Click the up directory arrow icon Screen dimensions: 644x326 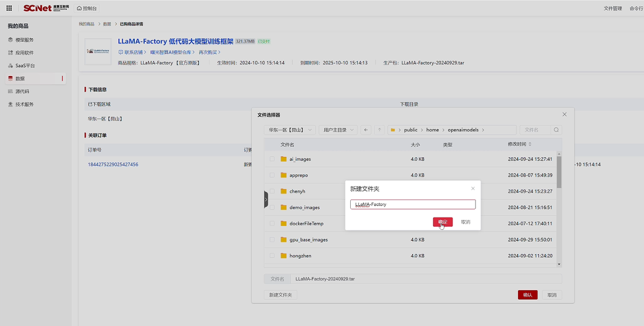coord(380,130)
